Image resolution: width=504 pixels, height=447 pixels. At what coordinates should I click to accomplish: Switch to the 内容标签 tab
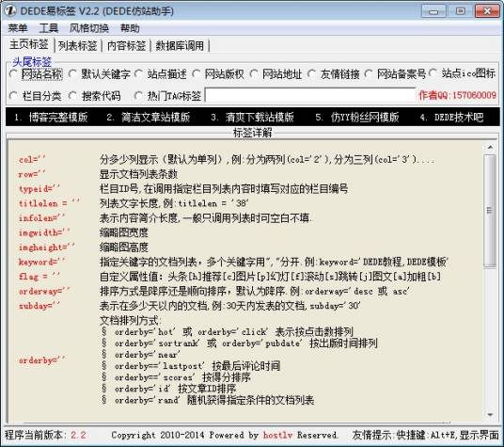click(x=127, y=46)
